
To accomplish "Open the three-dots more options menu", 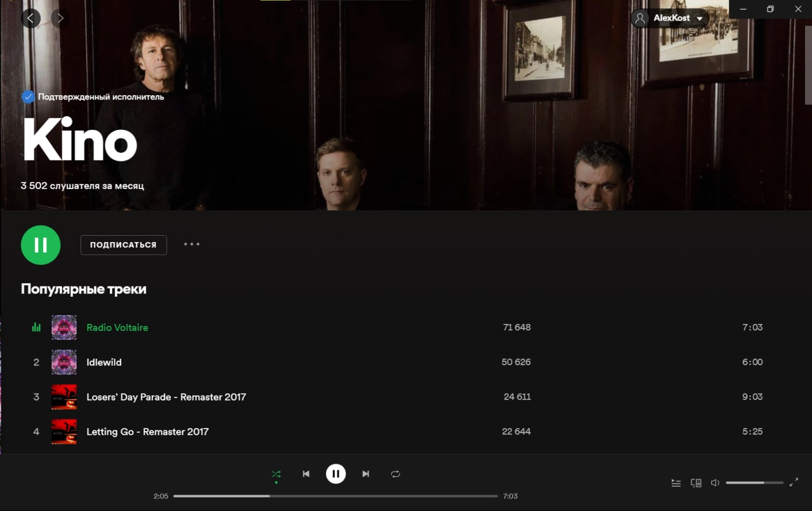I will [x=192, y=244].
